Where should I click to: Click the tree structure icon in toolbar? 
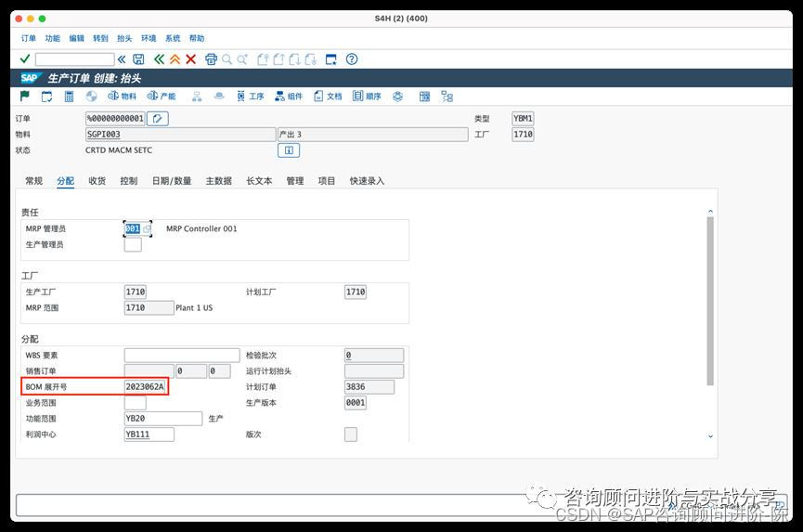coord(447,97)
